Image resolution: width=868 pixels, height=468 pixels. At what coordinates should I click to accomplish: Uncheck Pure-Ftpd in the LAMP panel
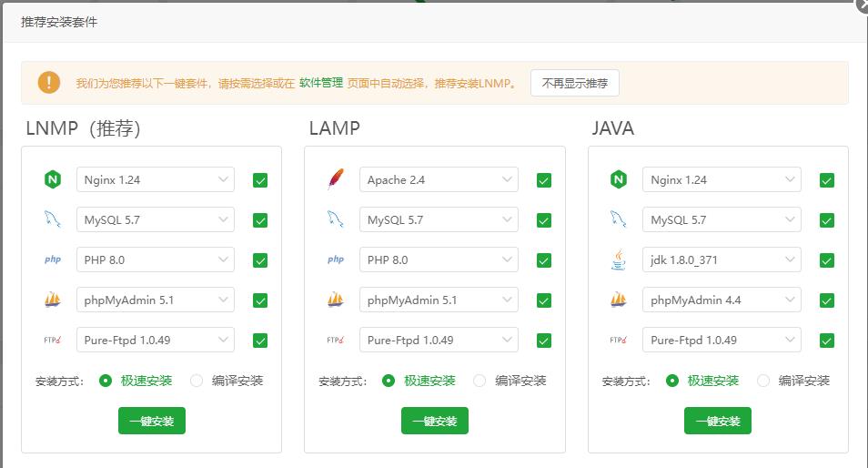[544, 340]
